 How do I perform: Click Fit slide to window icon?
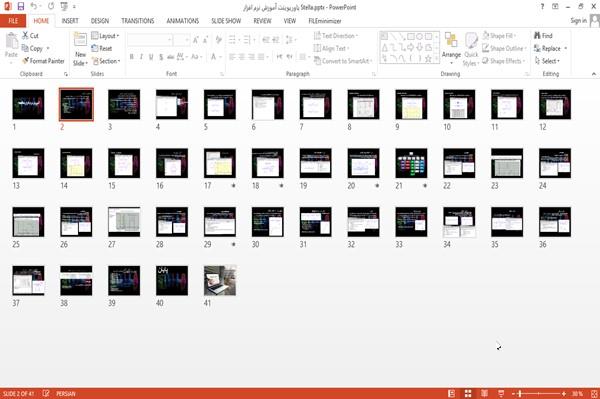coord(594,393)
